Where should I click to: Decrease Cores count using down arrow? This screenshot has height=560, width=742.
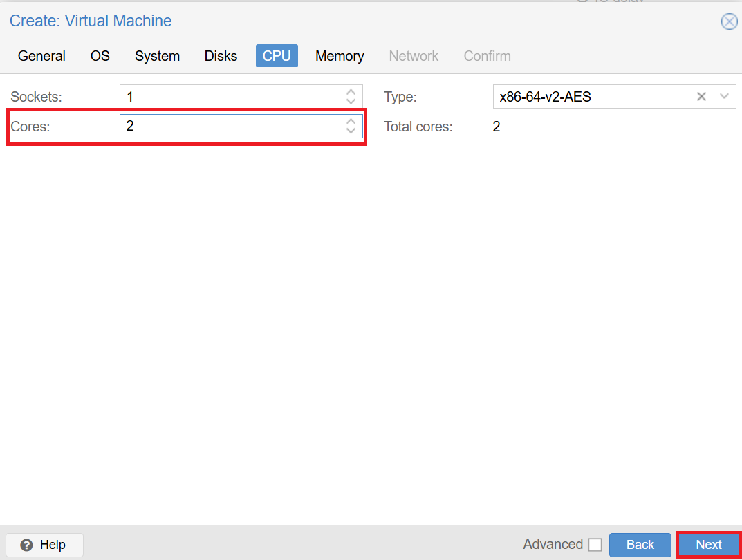click(x=351, y=131)
